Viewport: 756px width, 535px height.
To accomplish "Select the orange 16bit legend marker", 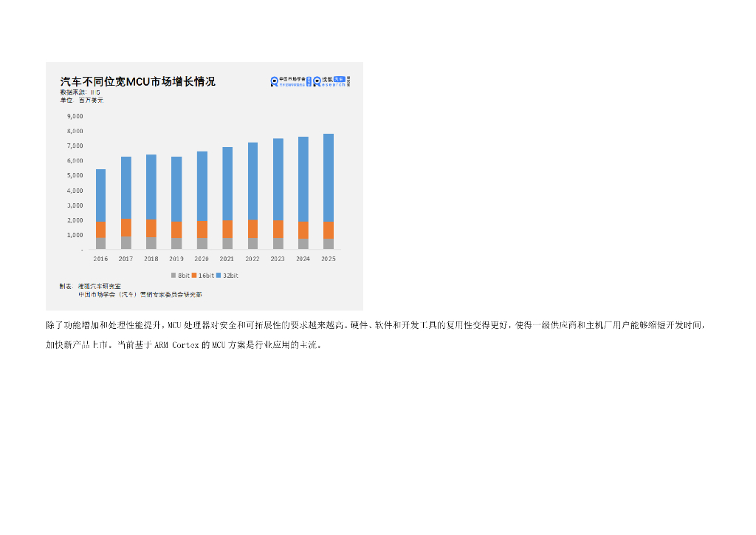I will [x=195, y=276].
